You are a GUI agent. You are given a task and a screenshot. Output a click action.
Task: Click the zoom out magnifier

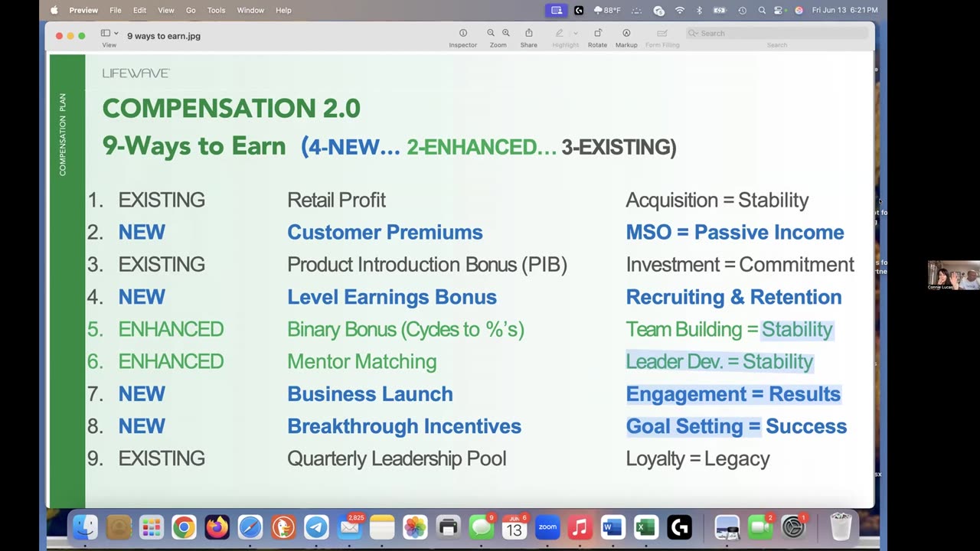(x=491, y=33)
